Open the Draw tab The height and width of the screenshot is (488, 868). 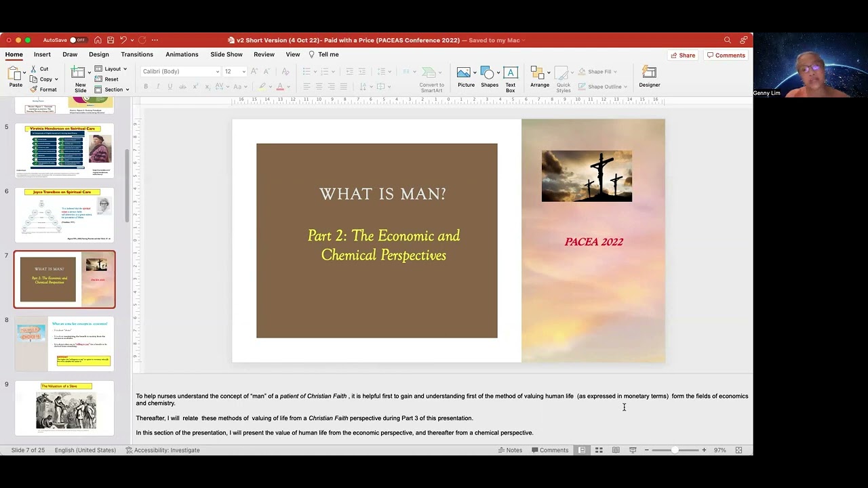tap(70, 54)
